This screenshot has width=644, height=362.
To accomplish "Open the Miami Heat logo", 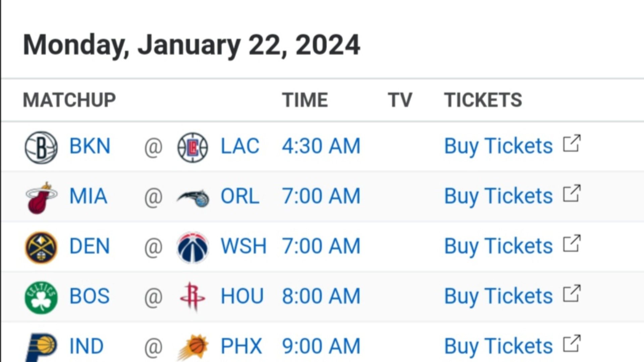I will 41,198.
